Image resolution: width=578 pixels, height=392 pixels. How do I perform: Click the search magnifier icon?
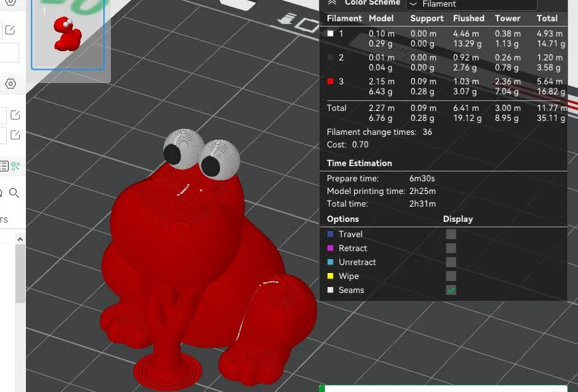pos(14,193)
